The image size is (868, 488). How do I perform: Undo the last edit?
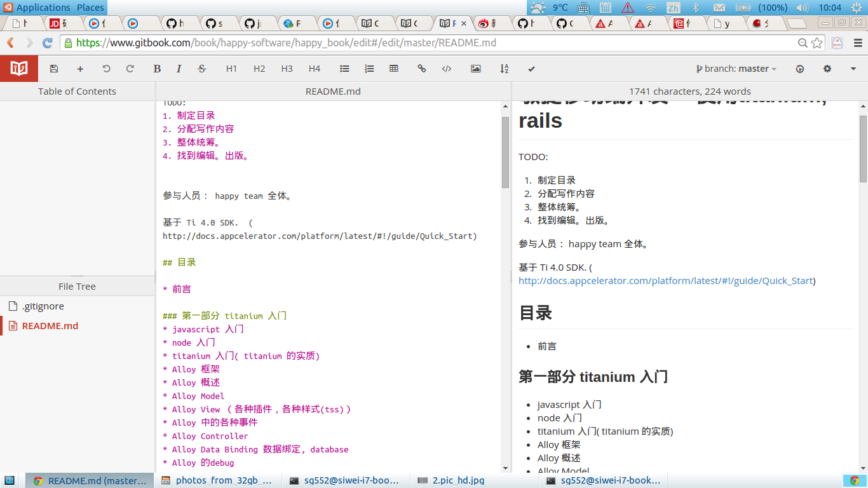(106, 69)
